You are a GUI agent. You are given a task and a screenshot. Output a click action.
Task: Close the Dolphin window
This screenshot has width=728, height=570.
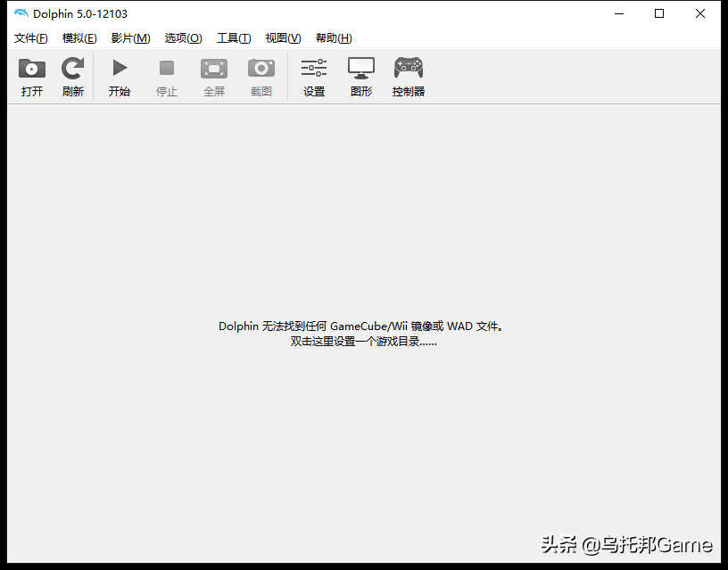tap(700, 14)
